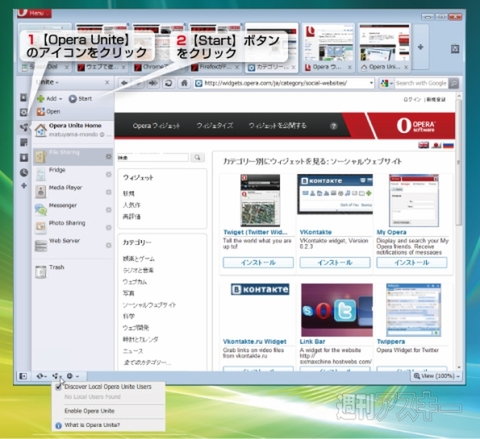The height and width of the screenshot is (439, 480).
Task: Click the help question mark icon
Action: [x=333, y=126]
